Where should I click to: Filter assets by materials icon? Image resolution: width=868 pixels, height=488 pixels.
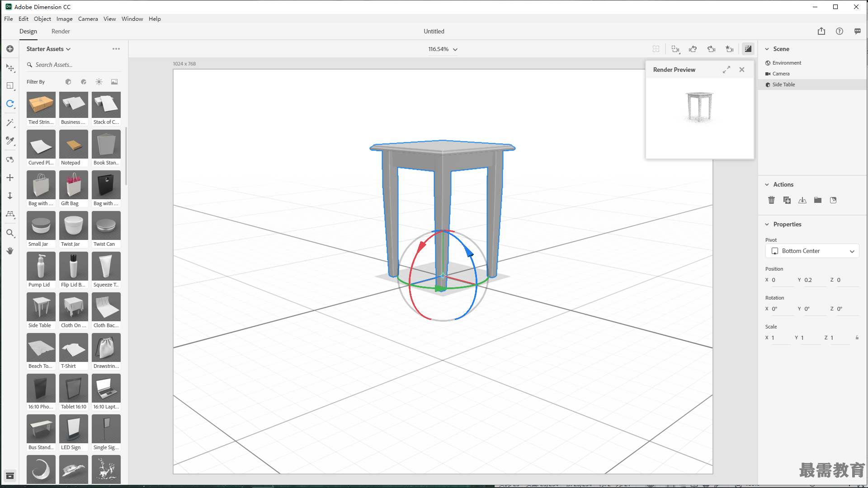84,82
